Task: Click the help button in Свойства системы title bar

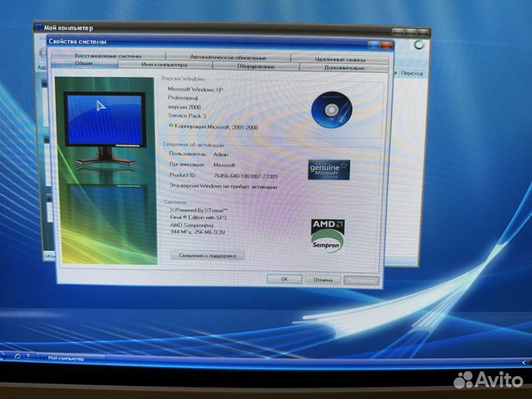Action: [373, 45]
